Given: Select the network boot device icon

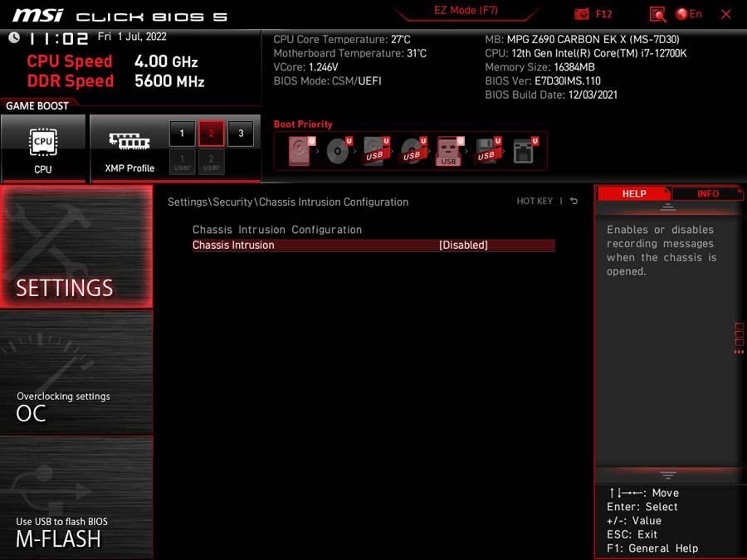Looking at the screenshot, I should point(523,151).
